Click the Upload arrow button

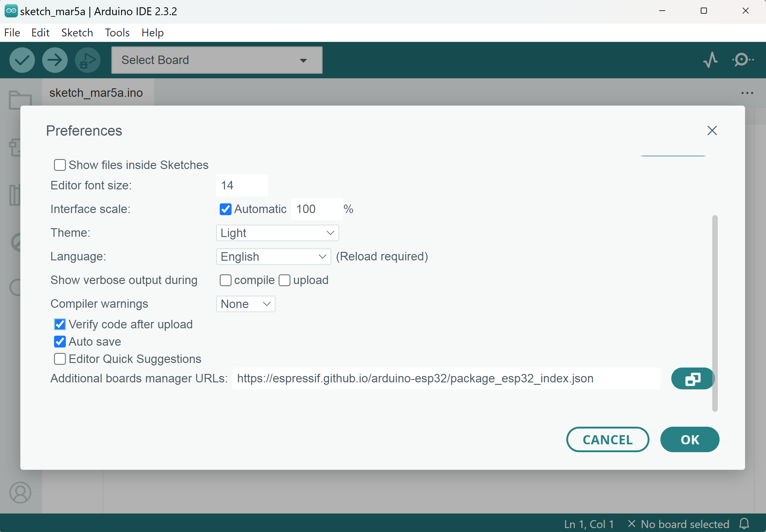55,60
